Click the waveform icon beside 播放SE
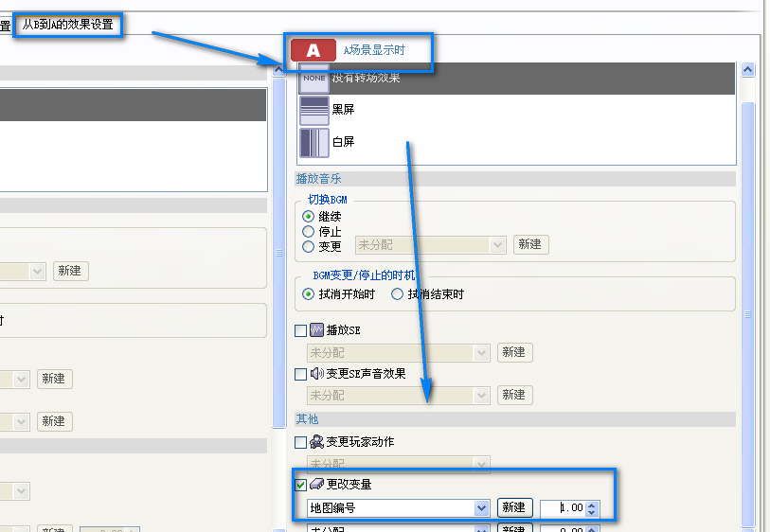 (316, 329)
